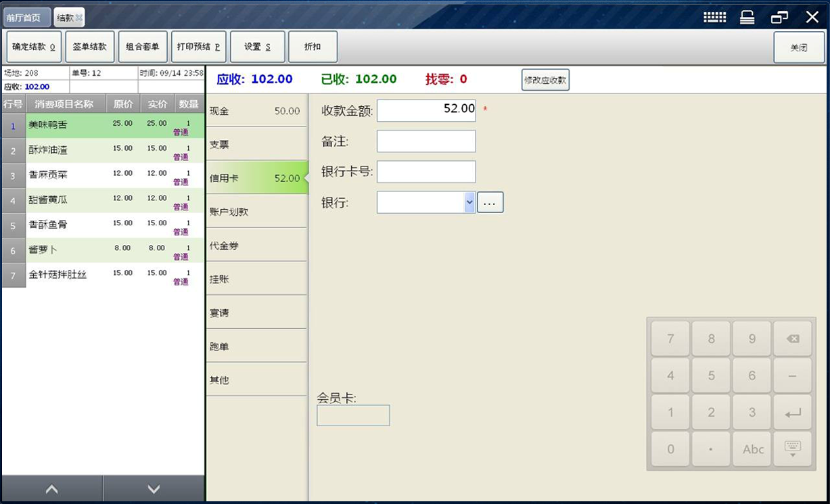Screen dimensions: 830x504
Task: Select 挂账 payment method
Action: [256, 279]
